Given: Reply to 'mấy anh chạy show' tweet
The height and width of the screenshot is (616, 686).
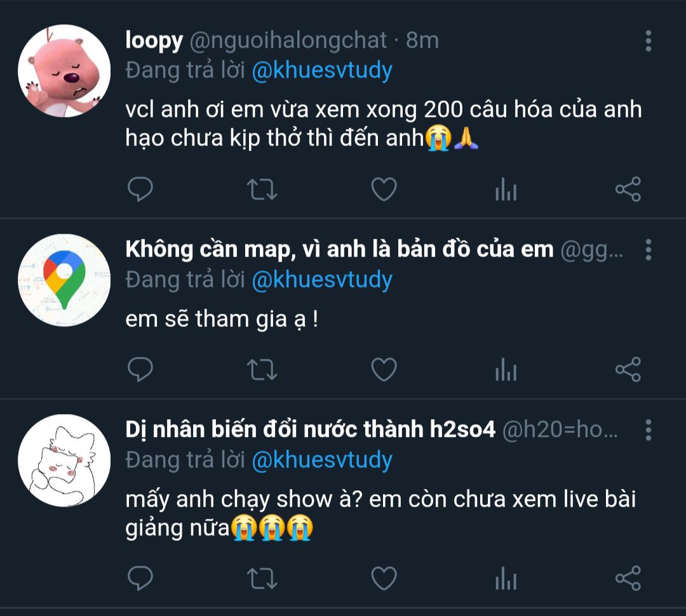Looking at the screenshot, I should click(140, 578).
